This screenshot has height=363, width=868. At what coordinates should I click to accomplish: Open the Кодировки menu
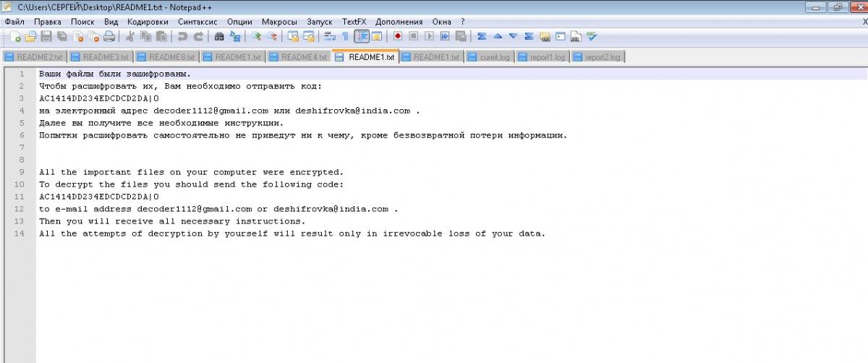click(148, 22)
